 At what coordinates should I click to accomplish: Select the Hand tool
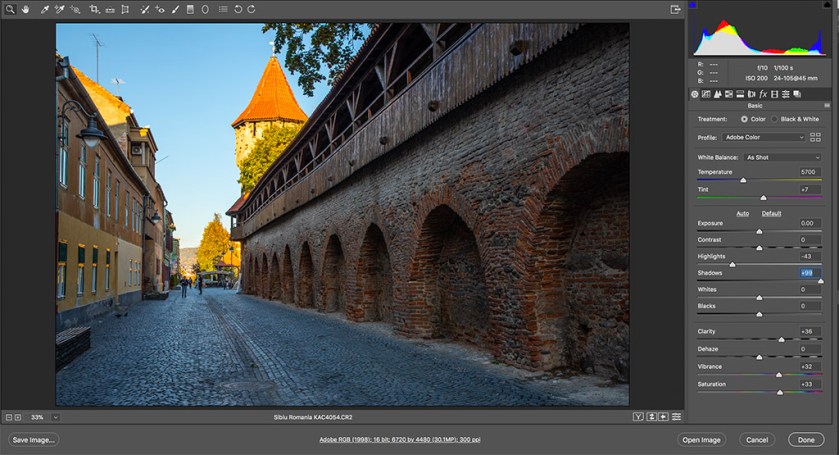pyautogui.click(x=25, y=9)
